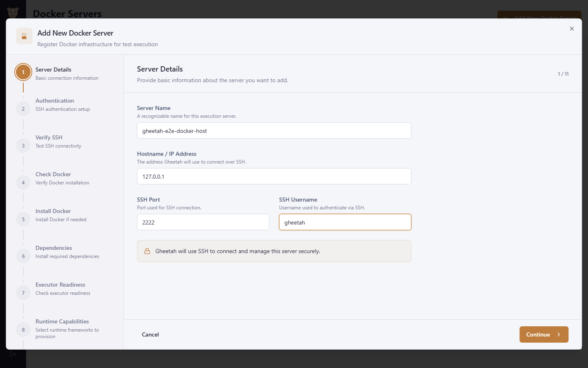
Task: Click 'Install required dependencies' subtitle
Action: (67, 256)
